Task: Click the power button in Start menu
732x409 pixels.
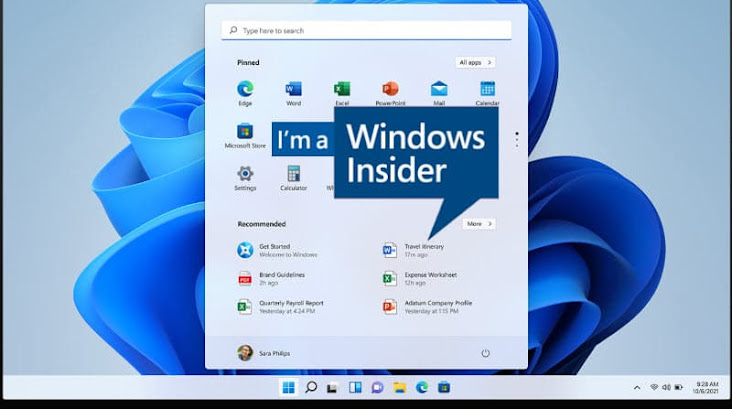Action: 486,353
